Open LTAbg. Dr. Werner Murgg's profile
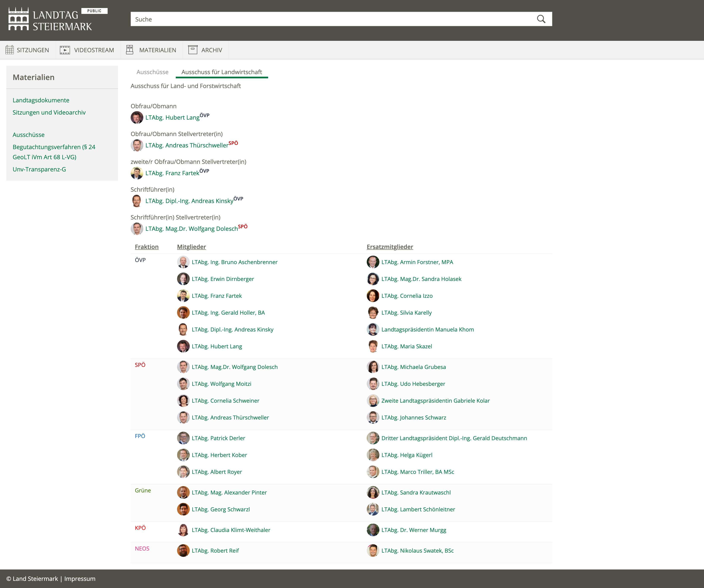The height and width of the screenshot is (588, 704). (414, 530)
